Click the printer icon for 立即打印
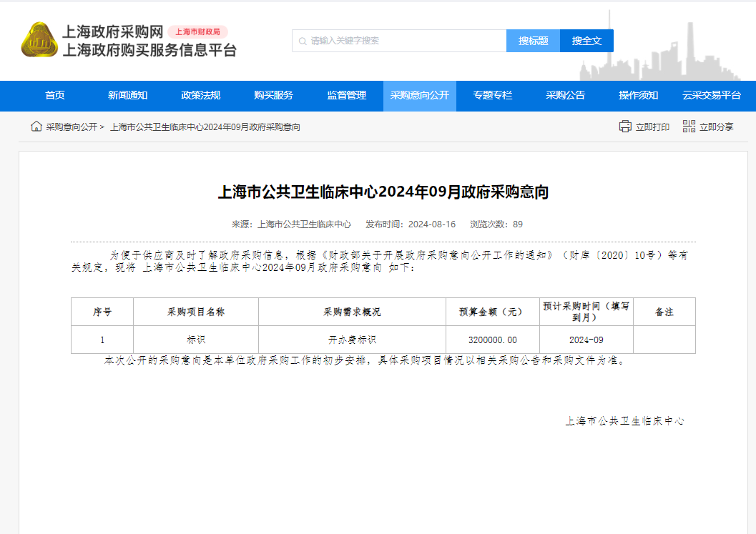 pos(625,127)
